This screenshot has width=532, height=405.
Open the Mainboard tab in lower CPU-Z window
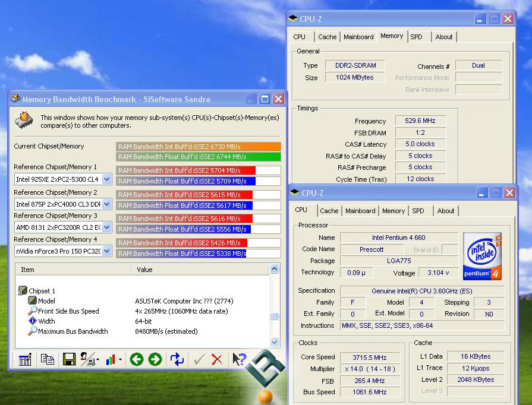pyautogui.click(x=360, y=211)
